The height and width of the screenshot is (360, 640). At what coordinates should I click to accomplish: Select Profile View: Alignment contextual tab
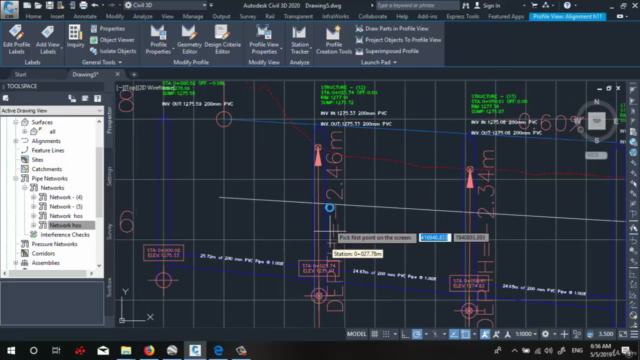tap(567, 16)
